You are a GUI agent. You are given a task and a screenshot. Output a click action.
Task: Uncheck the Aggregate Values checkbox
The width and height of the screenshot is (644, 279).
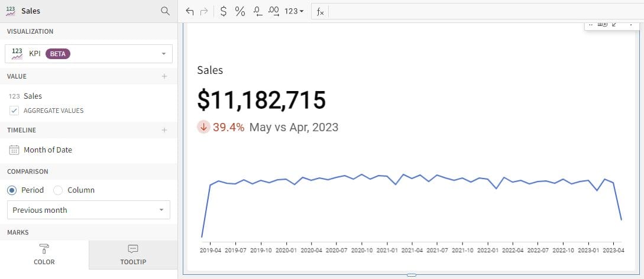14,111
